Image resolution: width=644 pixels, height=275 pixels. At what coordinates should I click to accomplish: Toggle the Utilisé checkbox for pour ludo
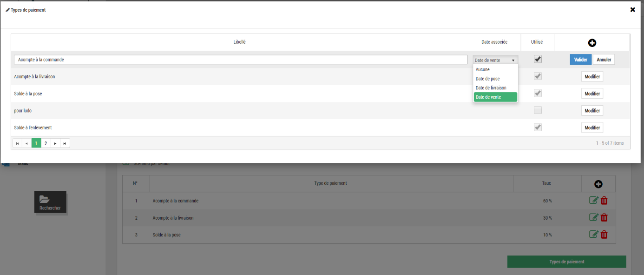[x=538, y=110]
